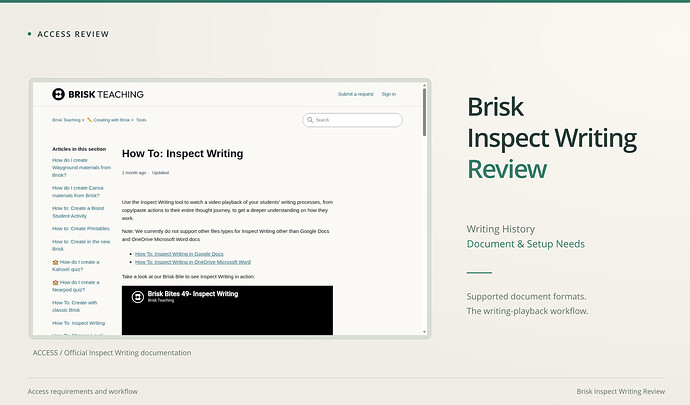
Task: Open 'How do I create a Kahoot! quiz' article
Action: coord(76,265)
